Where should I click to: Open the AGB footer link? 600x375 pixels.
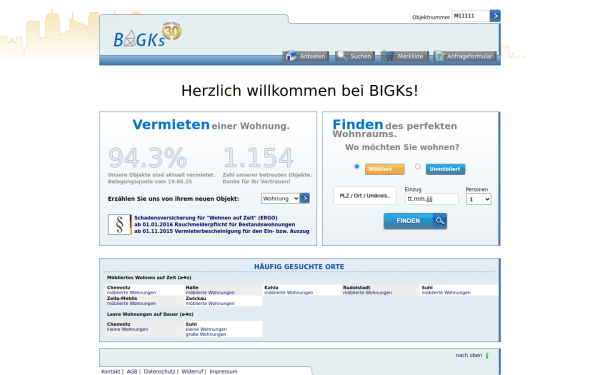pyautogui.click(x=132, y=372)
